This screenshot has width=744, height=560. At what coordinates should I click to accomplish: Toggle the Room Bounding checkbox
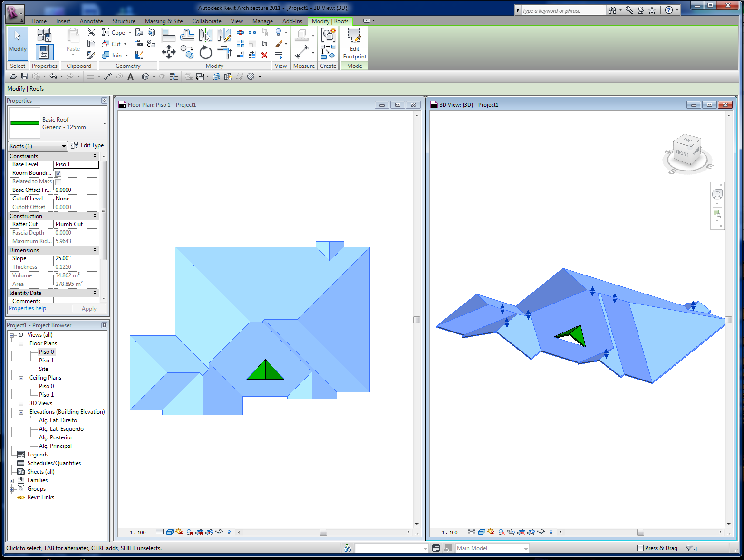pos(58,173)
